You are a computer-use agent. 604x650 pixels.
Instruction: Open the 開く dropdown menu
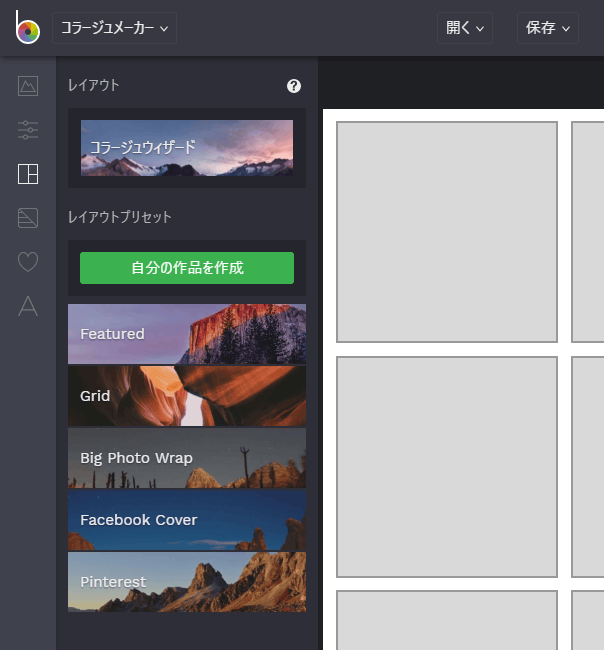[x=465, y=28]
